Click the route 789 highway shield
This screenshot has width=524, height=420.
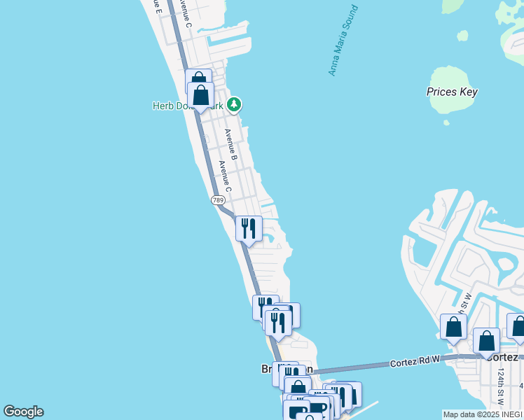coord(218,200)
